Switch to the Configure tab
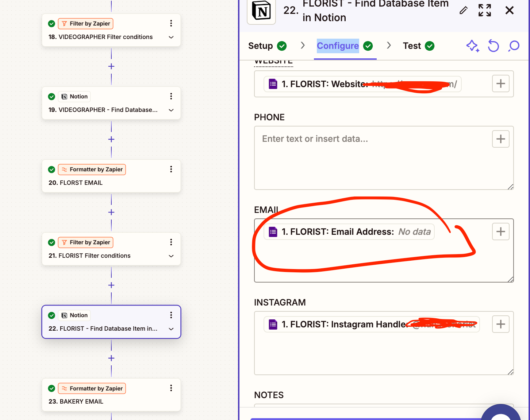The width and height of the screenshot is (530, 420). 345,46
